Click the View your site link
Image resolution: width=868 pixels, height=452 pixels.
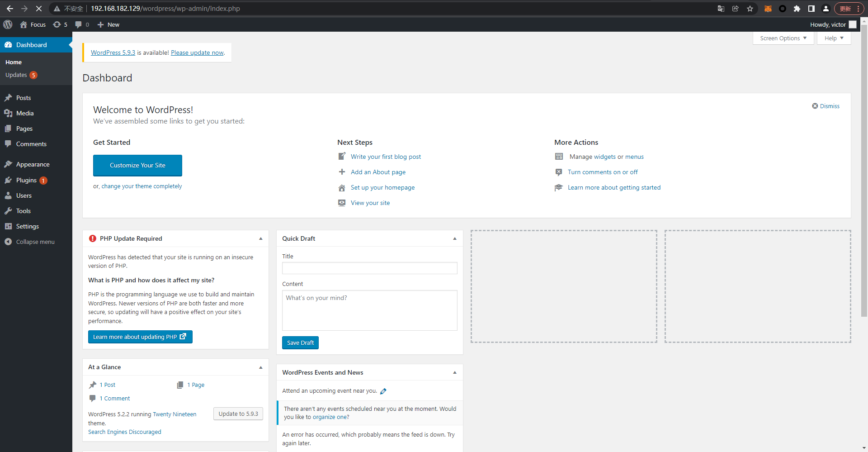tap(370, 203)
